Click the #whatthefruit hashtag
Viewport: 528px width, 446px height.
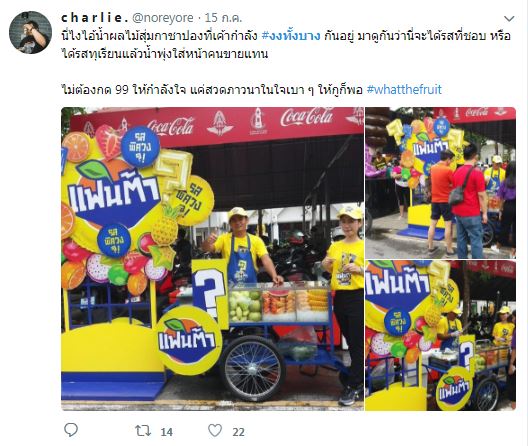[404, 90]
